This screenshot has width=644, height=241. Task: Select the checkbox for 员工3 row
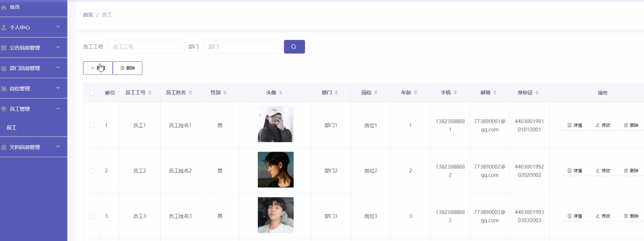click(92, 216)
